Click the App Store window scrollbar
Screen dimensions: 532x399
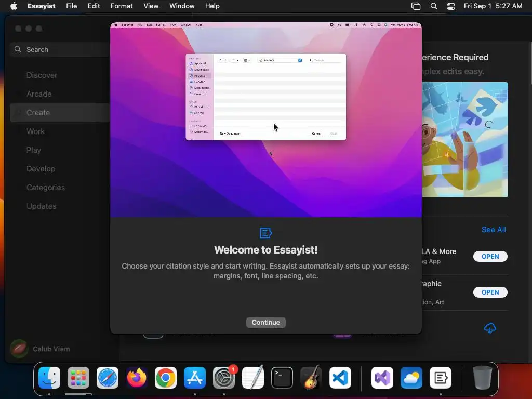[x=530, y=63]
